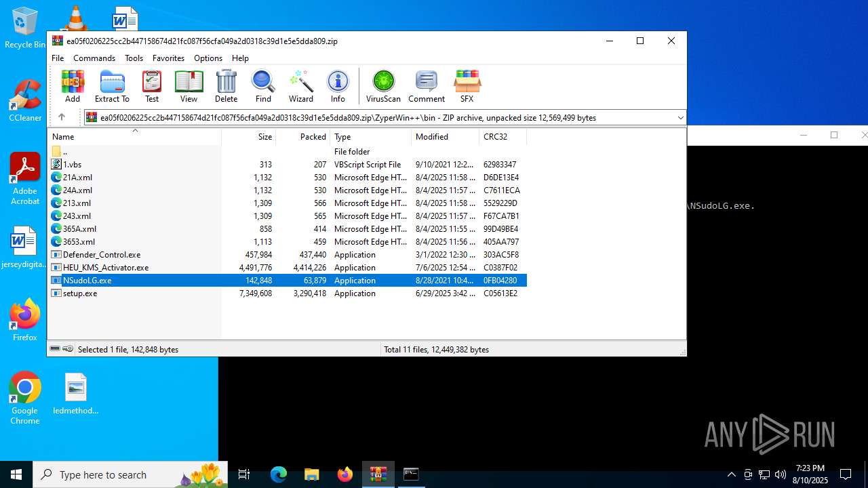
Task: Open the Options menu
Action: click(208, 58)
